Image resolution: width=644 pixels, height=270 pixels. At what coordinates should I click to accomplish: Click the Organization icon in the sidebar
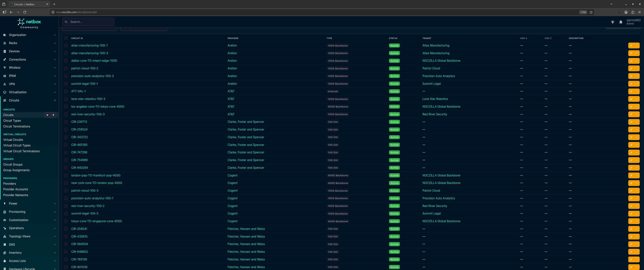4,35
